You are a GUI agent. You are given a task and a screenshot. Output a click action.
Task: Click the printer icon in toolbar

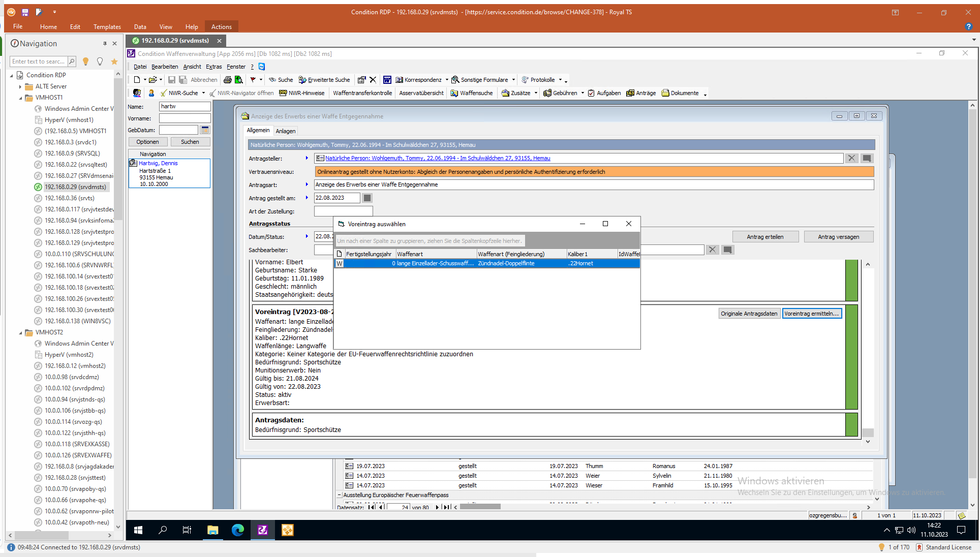[227, 80]
